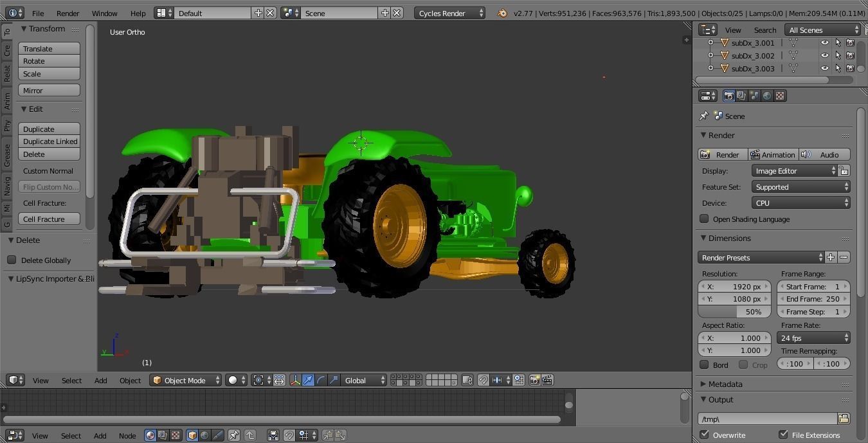868x443 pixels.
Task: Enable the Delete Globally checkbox
Action: click(x=12, y=260)
